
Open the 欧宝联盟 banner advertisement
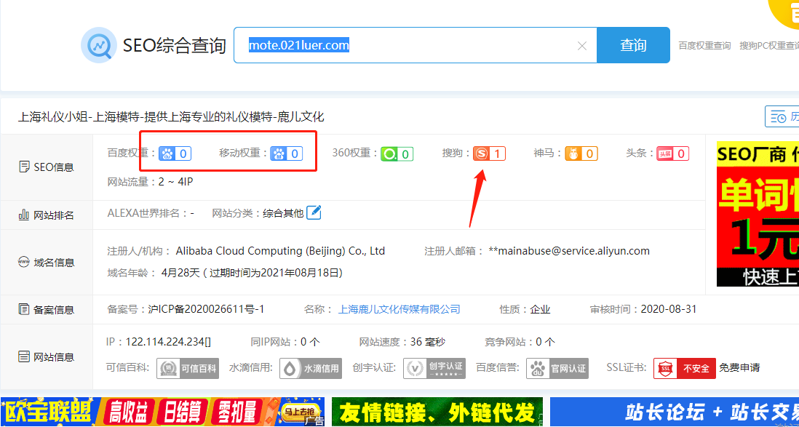click(x=163, y=412)
